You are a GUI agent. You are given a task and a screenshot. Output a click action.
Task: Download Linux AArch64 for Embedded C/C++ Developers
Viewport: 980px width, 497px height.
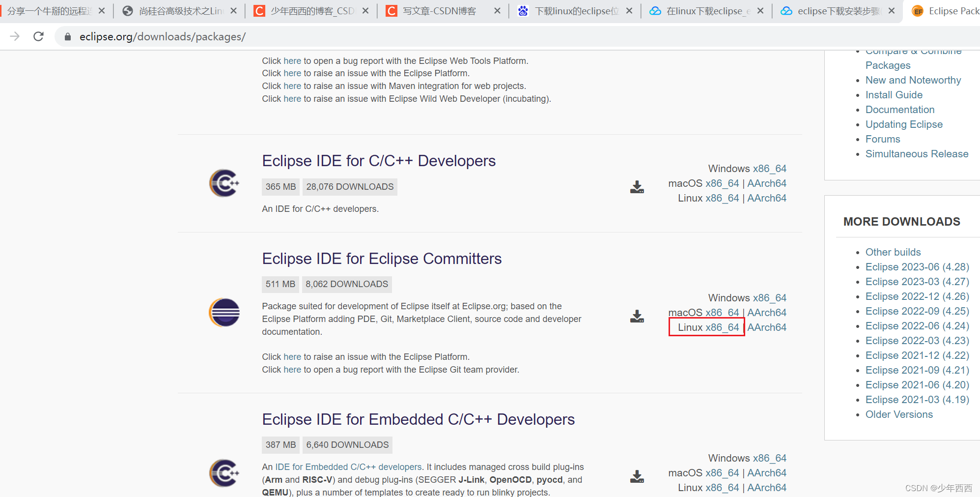coord(767,488)
